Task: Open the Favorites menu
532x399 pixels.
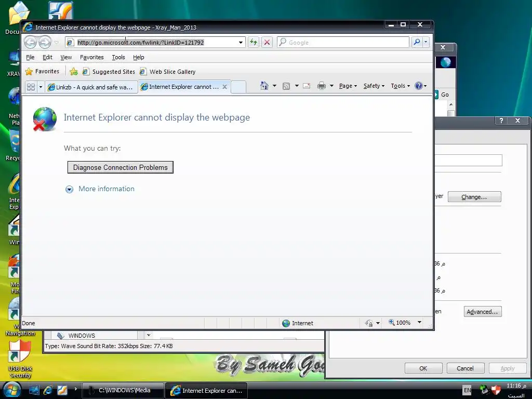Action: tap(91, 57)
